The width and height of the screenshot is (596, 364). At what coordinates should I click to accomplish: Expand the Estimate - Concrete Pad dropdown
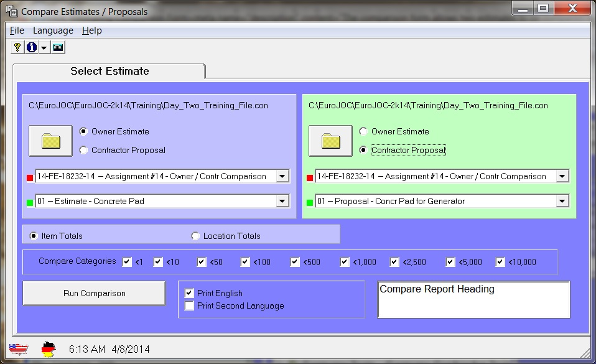282,201
